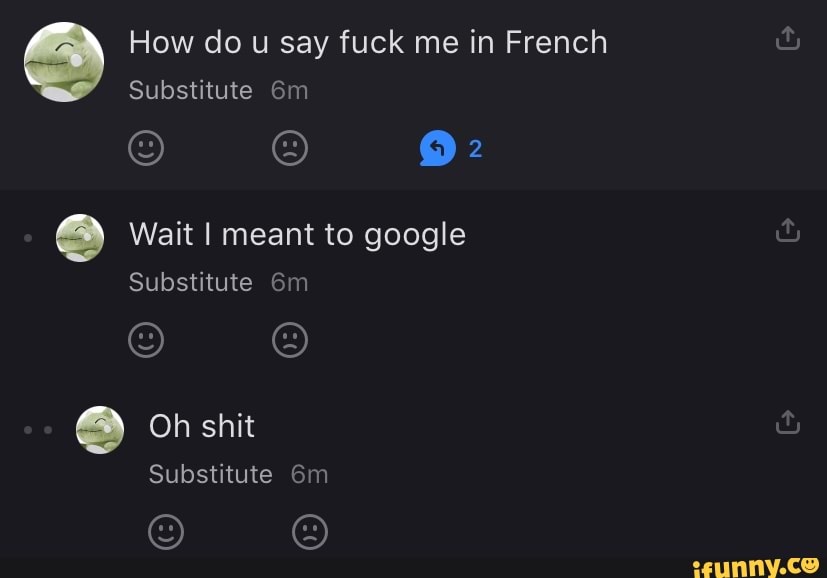Smile-react to 'Wait I meant to google'
This screenshot has width=827, height=578.
(146, 341)
